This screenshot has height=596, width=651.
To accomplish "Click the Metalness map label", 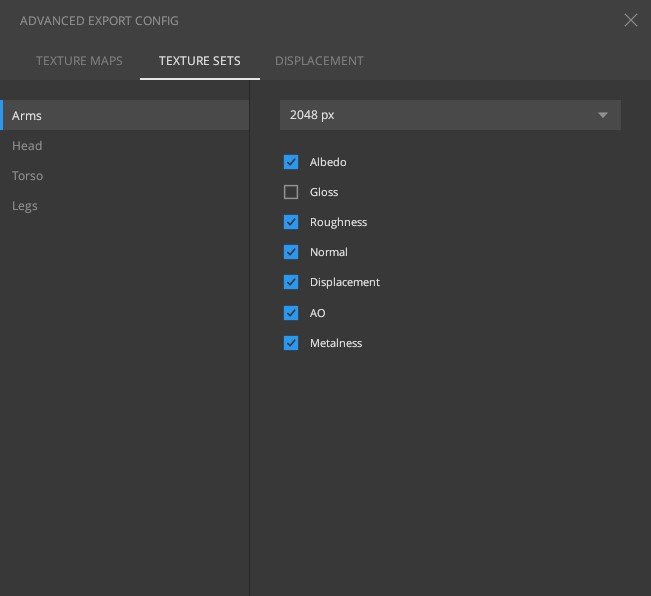I will [x=336, y=343].
